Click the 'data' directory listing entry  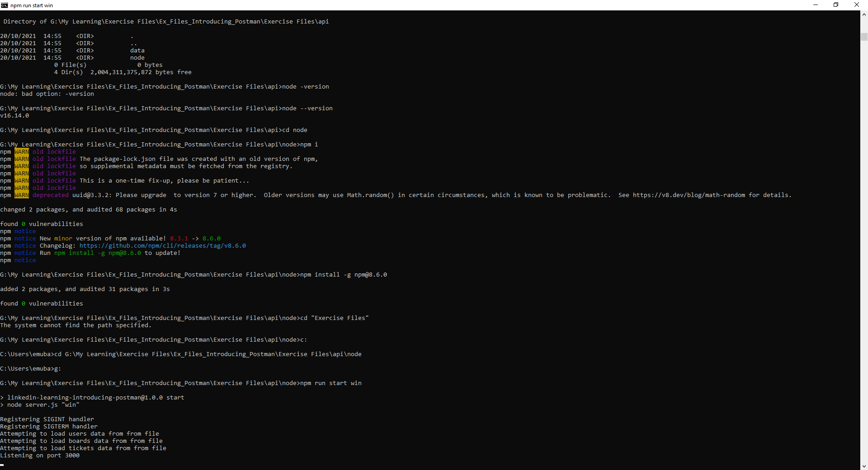[137, 51]
